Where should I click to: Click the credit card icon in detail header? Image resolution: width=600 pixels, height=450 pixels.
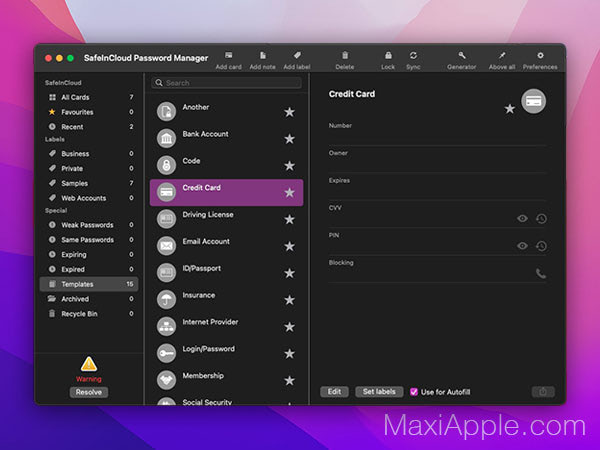(533, 101)
